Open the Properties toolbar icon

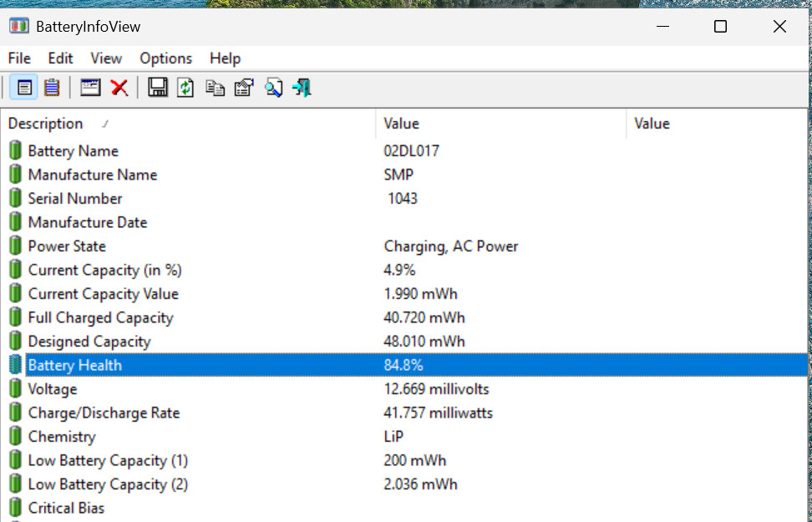244,87
